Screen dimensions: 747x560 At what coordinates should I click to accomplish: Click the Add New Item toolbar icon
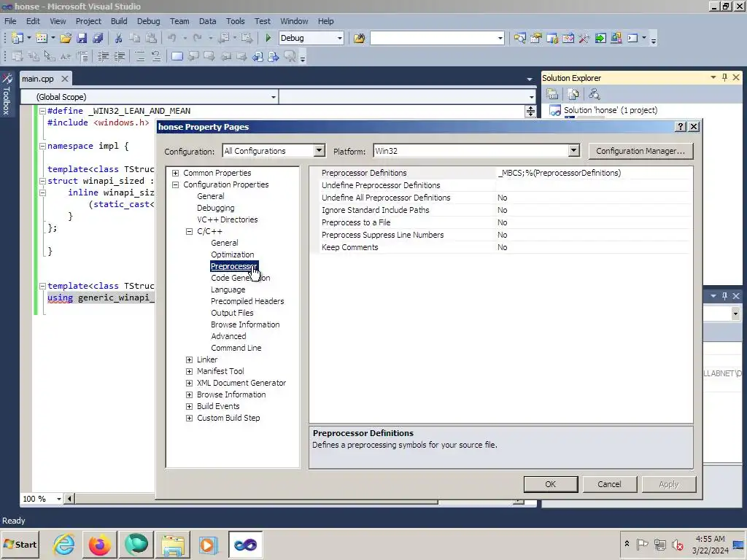click(x=42, y=38)
